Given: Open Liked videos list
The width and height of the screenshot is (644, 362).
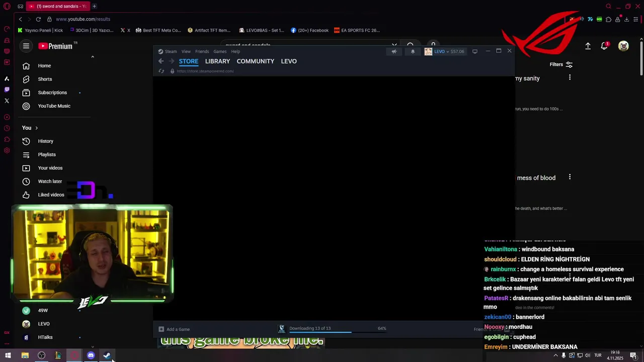Looking at the screenshot, I should (51, 195).
